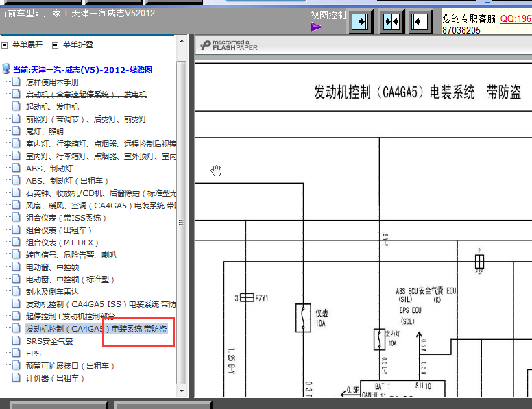Click the ABS ECU安全气囊 ECU label
The image size is (532, 409).
pyautogui.click(x=426, y=295)
